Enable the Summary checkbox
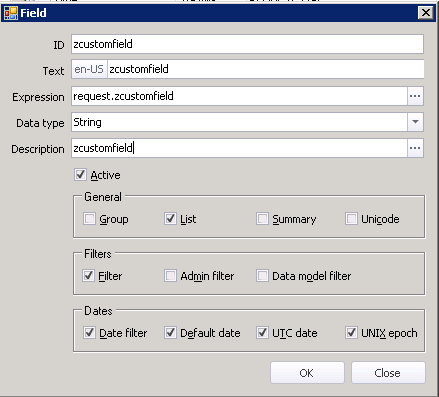 click(262, 219)
